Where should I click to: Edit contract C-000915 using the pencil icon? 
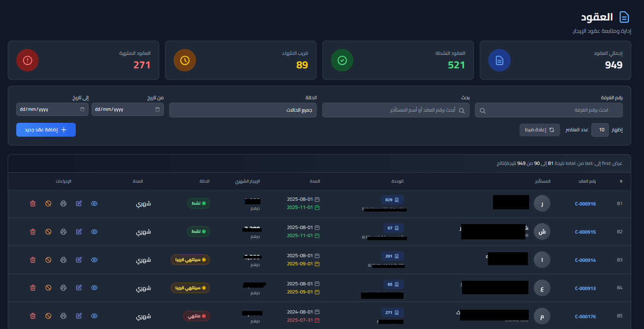click(x=79, y=232)
